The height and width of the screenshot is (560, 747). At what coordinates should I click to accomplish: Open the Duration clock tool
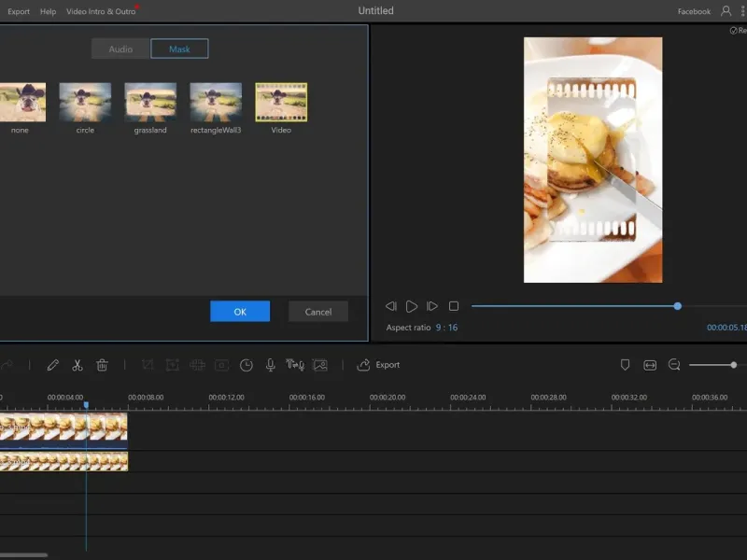pos(247,365)
